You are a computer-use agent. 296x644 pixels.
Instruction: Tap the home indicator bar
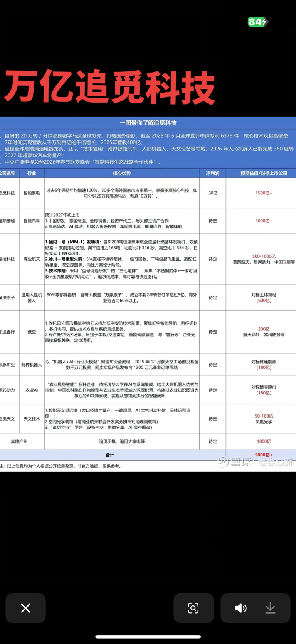coord(148,637)
